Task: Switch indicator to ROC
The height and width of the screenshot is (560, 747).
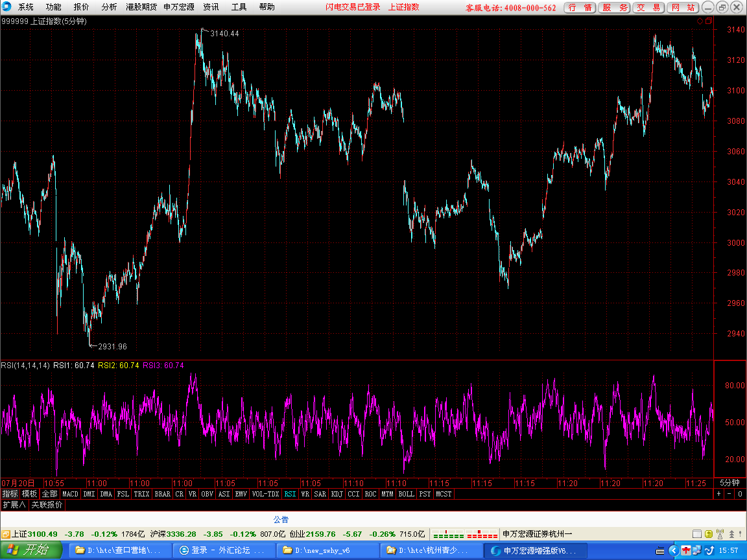Action: click(370, 494)
